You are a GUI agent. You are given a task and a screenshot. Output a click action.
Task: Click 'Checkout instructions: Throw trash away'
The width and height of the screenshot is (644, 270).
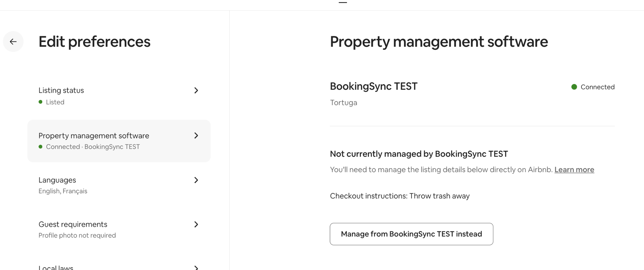[400, 196]
